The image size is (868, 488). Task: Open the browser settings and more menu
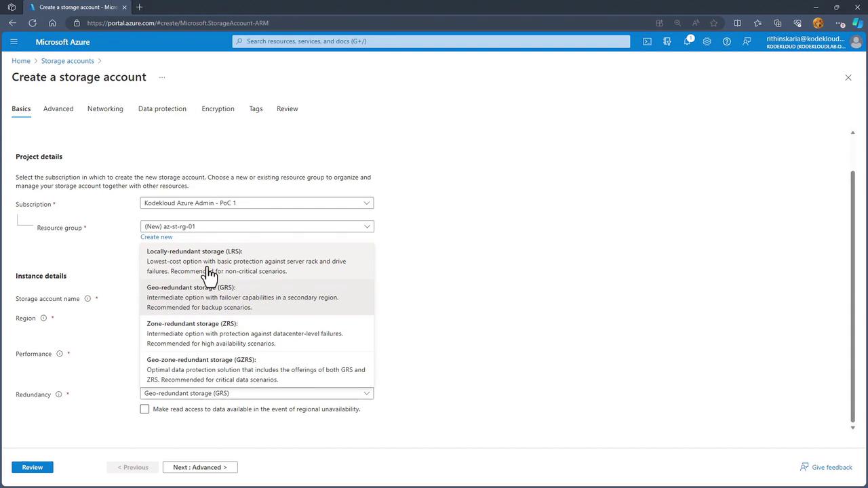coord(841,23)
